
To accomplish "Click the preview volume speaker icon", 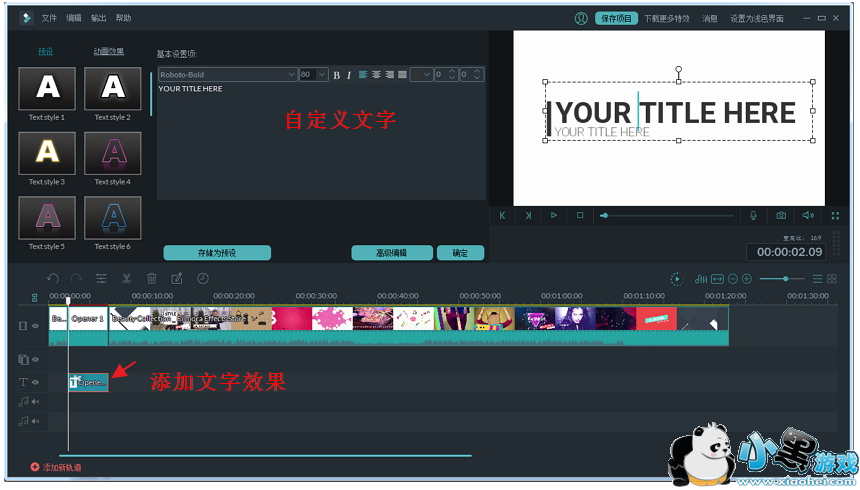I will 808,216.
